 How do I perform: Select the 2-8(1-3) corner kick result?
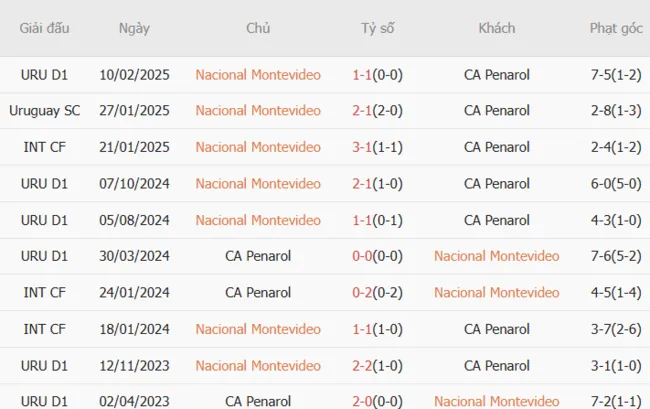[616, 110]
